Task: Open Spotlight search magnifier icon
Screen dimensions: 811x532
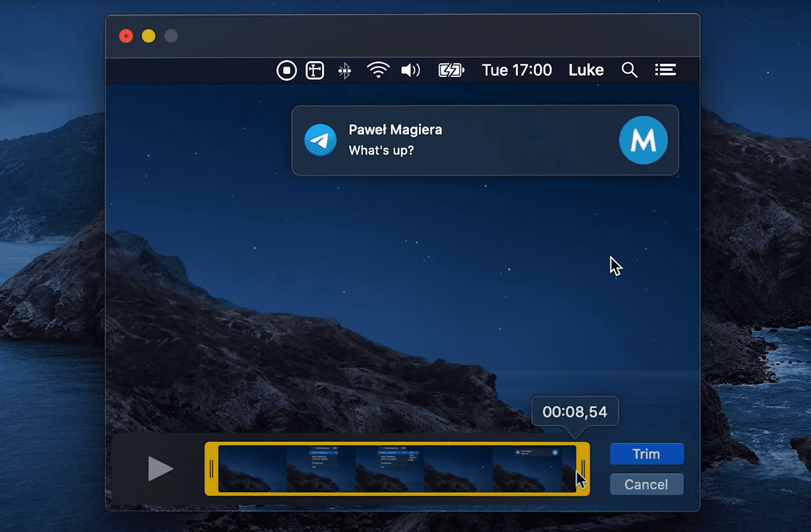Action: [x=629, y=70]
